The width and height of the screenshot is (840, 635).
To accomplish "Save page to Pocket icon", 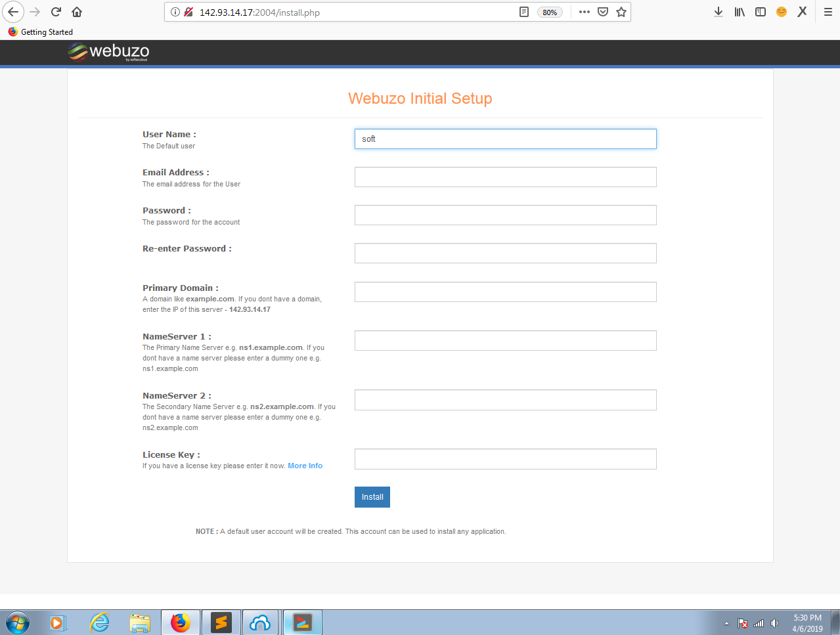I will pyautogui.click(x=603, y=12).
